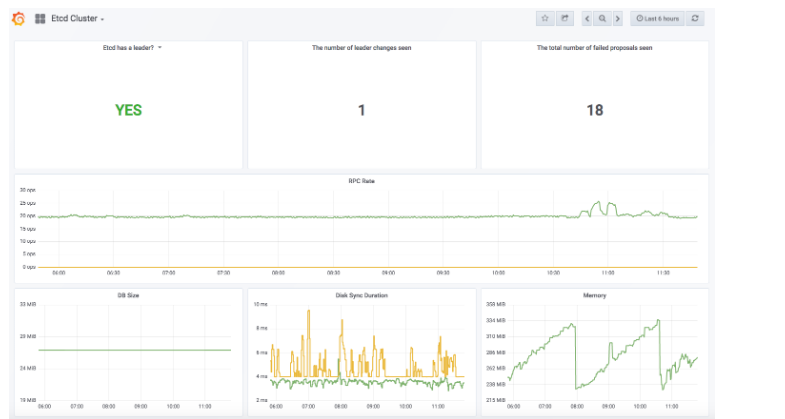Click the share dashboard icon
This screenshot has width=785, height=419.
click(565, 19)
